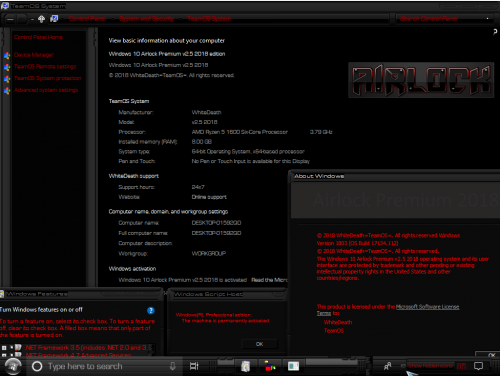Click the Windows Features list scrollbar

(x=151, y=350)
